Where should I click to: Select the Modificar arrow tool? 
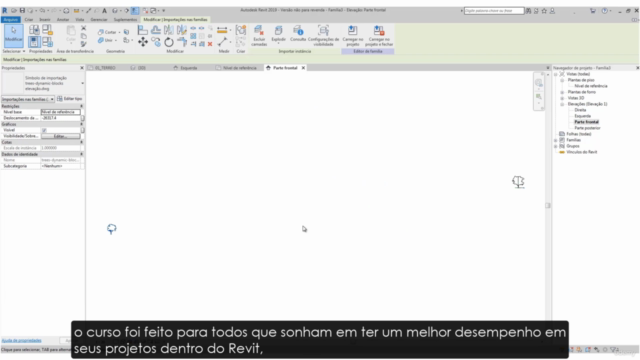coord(13,36)
